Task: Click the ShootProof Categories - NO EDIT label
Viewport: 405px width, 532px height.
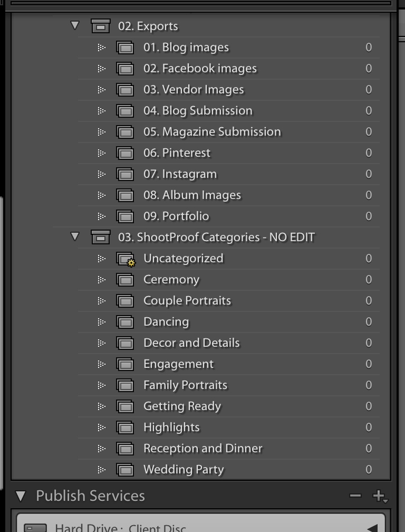Action: coord(217,237)
